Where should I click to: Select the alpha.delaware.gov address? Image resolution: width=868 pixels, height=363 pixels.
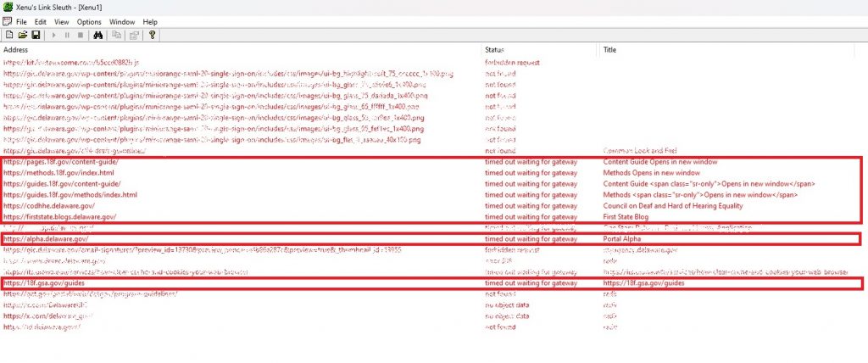[46, 239]
